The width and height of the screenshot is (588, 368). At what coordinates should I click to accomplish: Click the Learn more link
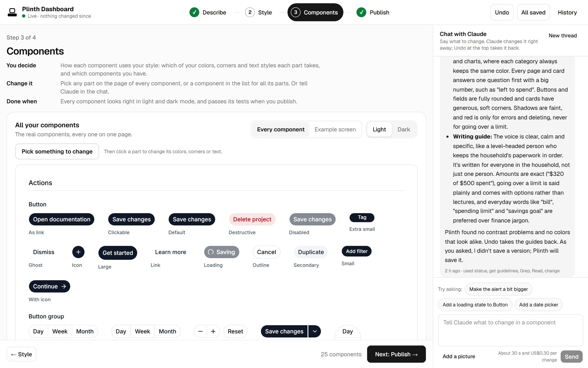171,252
